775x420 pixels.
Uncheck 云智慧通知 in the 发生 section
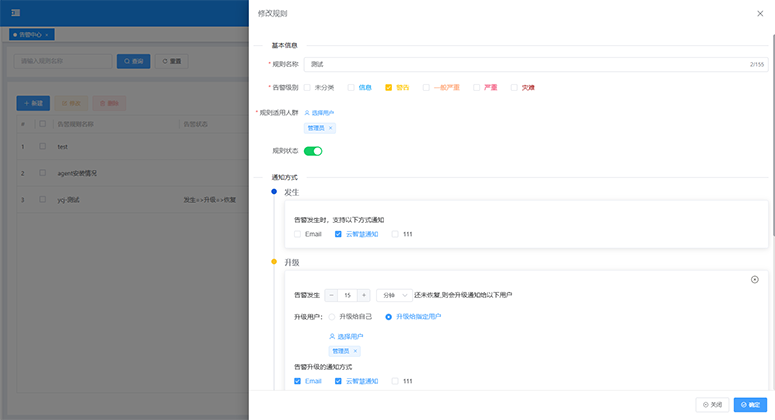point(338,234)
